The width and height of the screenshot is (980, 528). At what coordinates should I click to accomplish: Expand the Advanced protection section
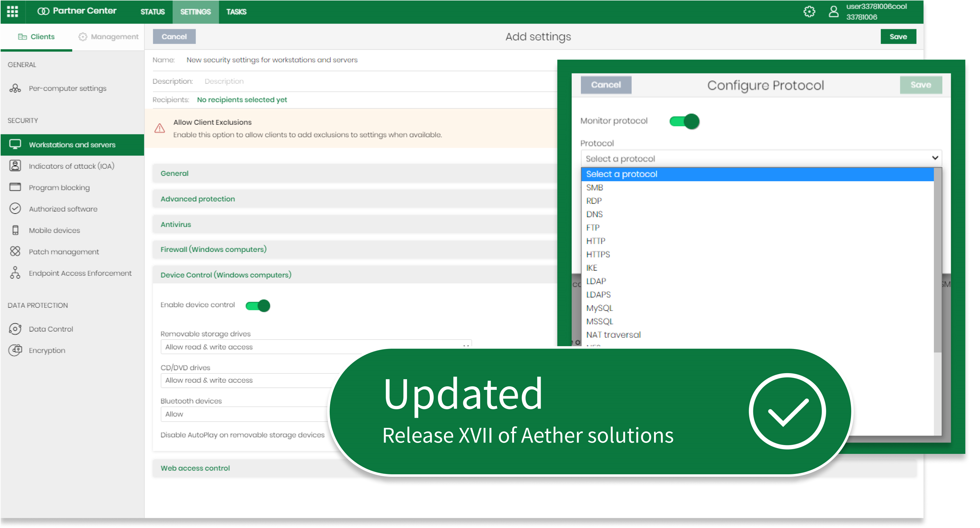click(x=355, y=199)
